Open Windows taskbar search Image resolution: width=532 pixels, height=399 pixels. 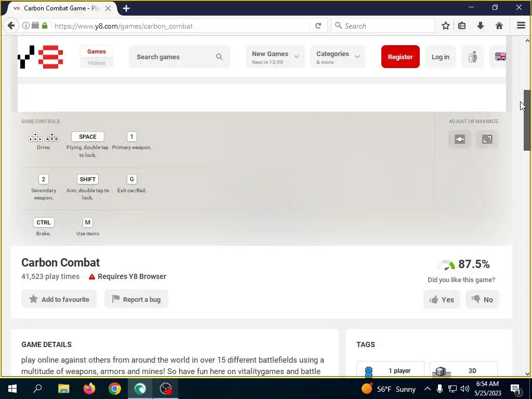[37, 389]
